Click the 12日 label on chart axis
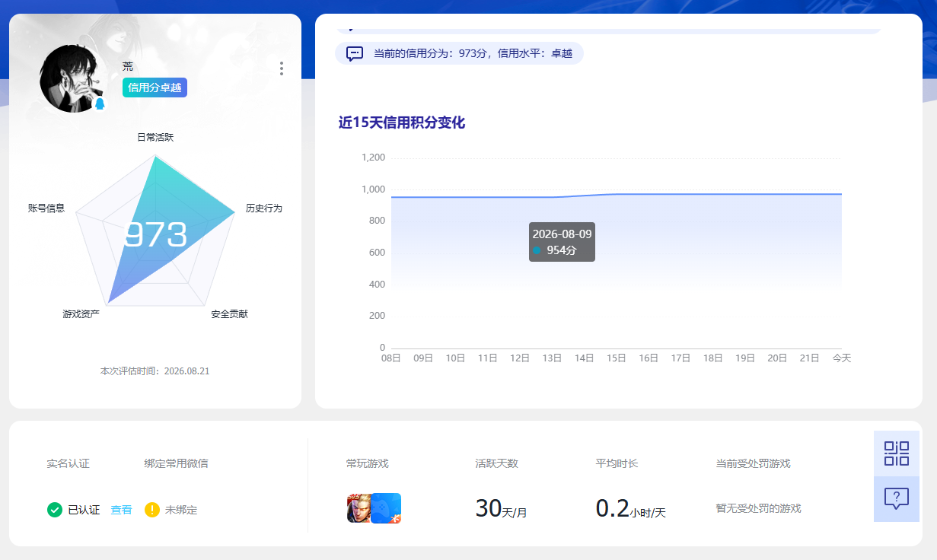The width and height of the screenshot is (937, 560). click(520, 358)
